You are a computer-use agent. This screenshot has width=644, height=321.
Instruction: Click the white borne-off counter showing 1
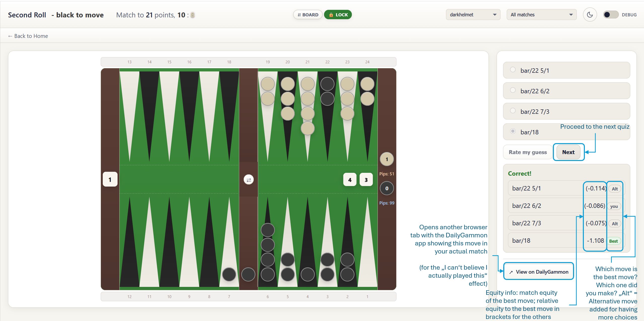point(387,159)
